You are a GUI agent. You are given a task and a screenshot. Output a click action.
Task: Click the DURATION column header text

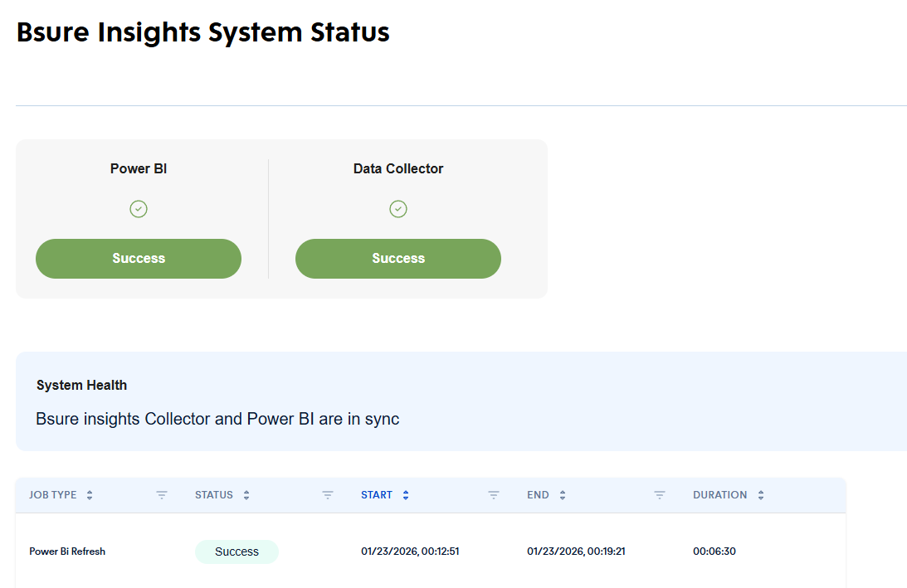719,495
